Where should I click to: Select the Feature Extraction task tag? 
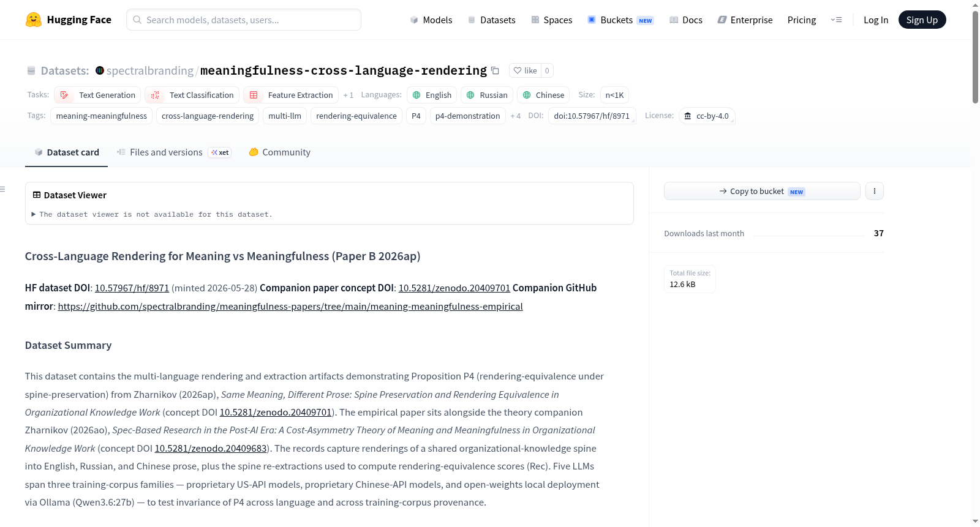click(291, 95)
